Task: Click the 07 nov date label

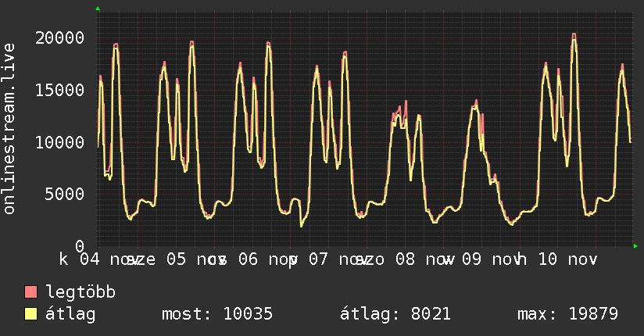Action: click(334, 259)
